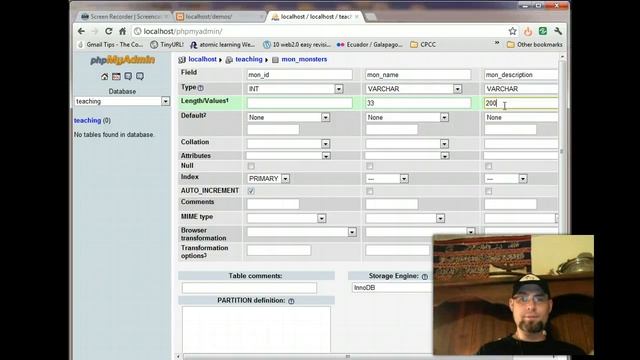640x360 pixels.
Task: Click Comments field for mon_id
Action: pos(273,204)
